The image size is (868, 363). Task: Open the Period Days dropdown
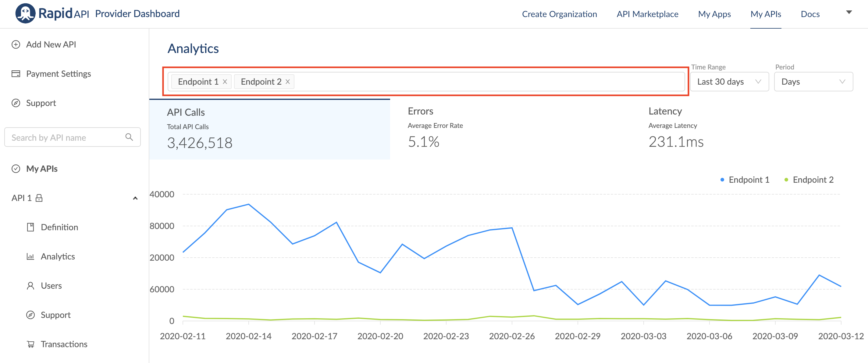click(x=813, y=82)
